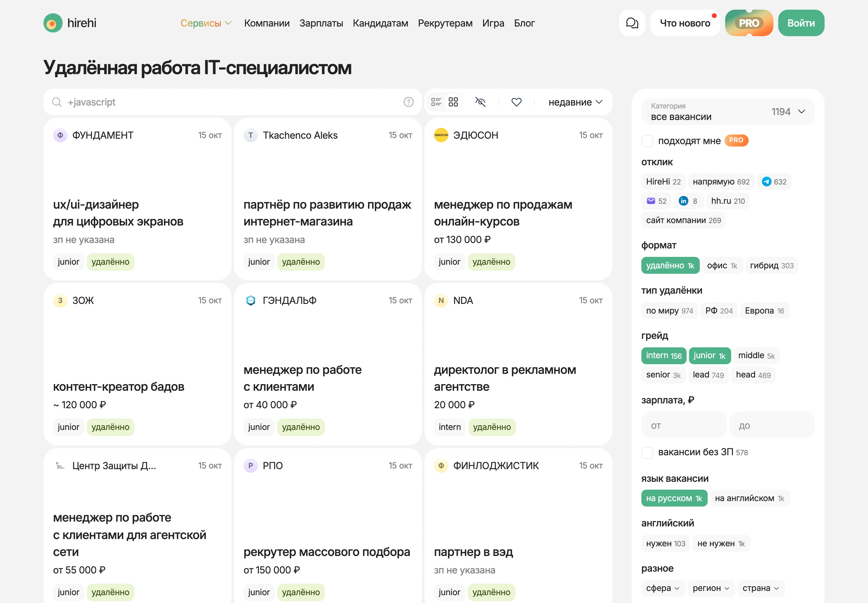This screenshot has height=603, width=868.
Task: Open the 'страна' dropdown
Action: pos(761,588)
